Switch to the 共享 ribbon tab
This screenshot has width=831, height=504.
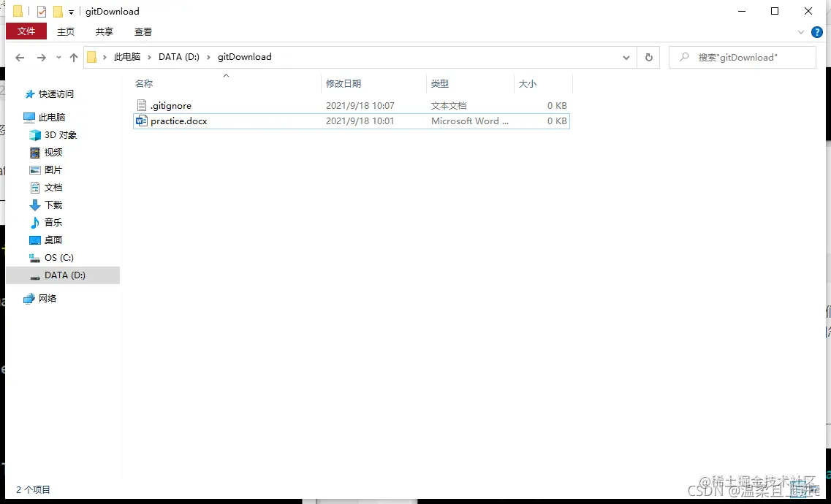(105, 31)
